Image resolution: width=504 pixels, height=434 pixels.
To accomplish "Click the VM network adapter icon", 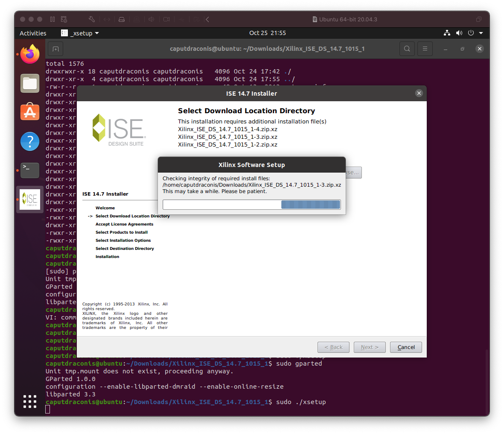I will click(107, 19).
